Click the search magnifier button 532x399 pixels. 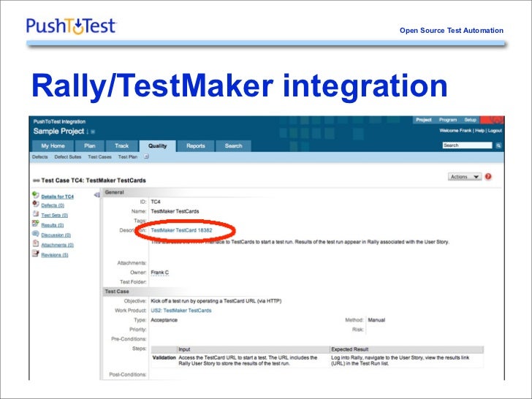coord(498,145)
